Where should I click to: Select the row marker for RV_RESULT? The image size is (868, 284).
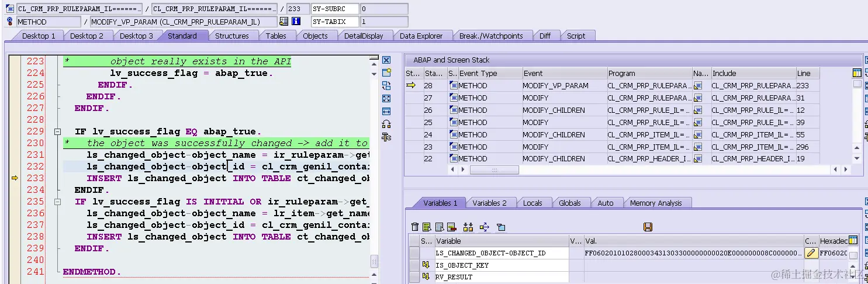414,276
